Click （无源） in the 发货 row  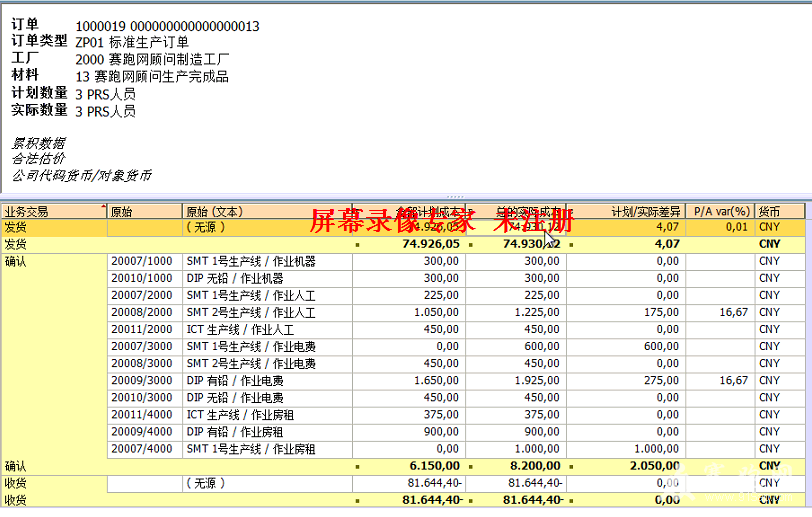click(206, 227)
